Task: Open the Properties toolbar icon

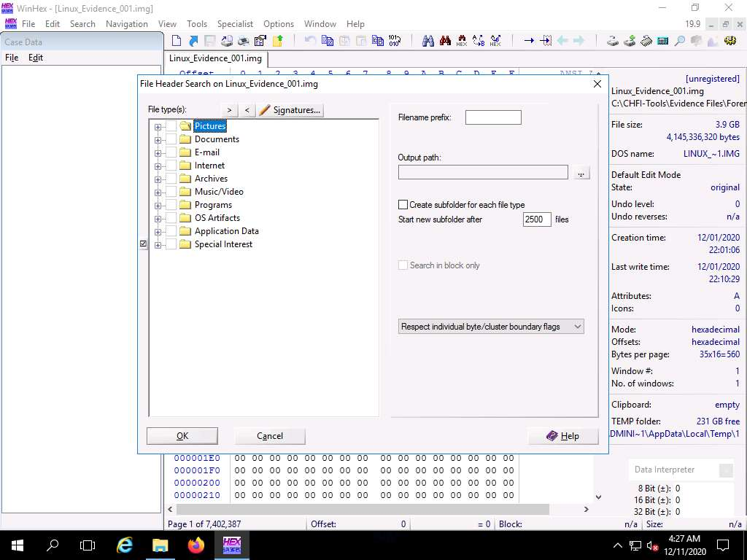Action: pyautogui.click(x=260, y=41)
